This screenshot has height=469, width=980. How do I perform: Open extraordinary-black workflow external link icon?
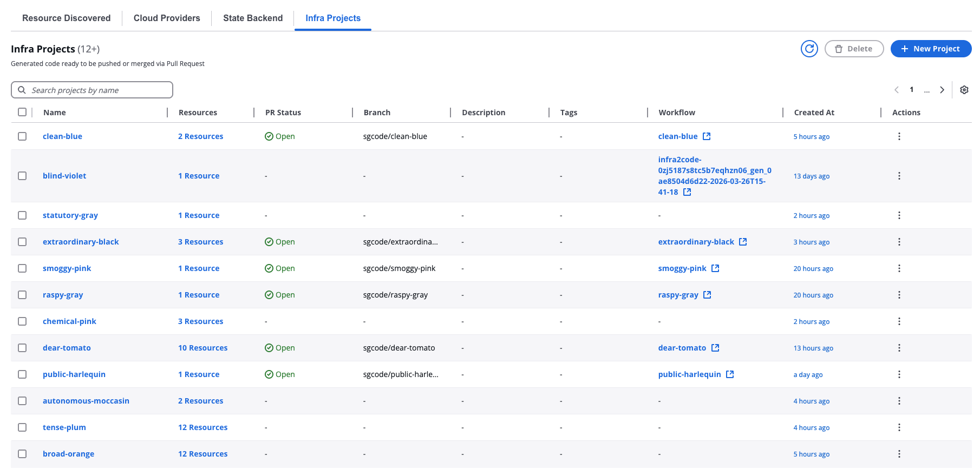(x=743, y=242)
